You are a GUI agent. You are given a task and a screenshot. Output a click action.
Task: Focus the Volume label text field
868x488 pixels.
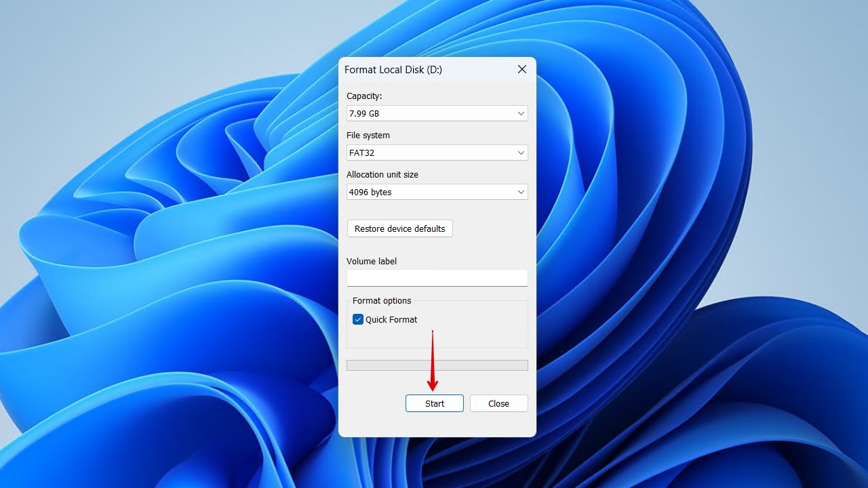[x=437, y=278]
